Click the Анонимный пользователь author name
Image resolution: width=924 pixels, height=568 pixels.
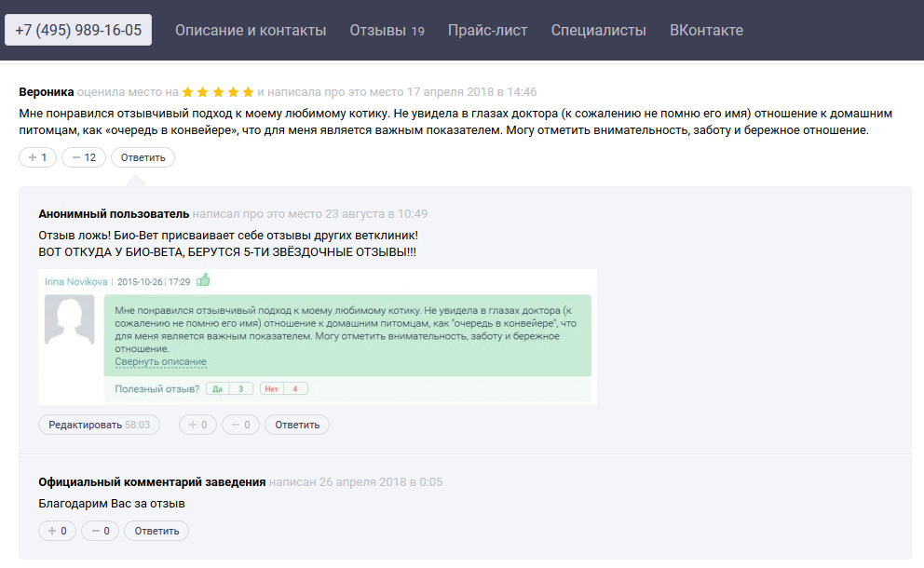tap(114, 214)
